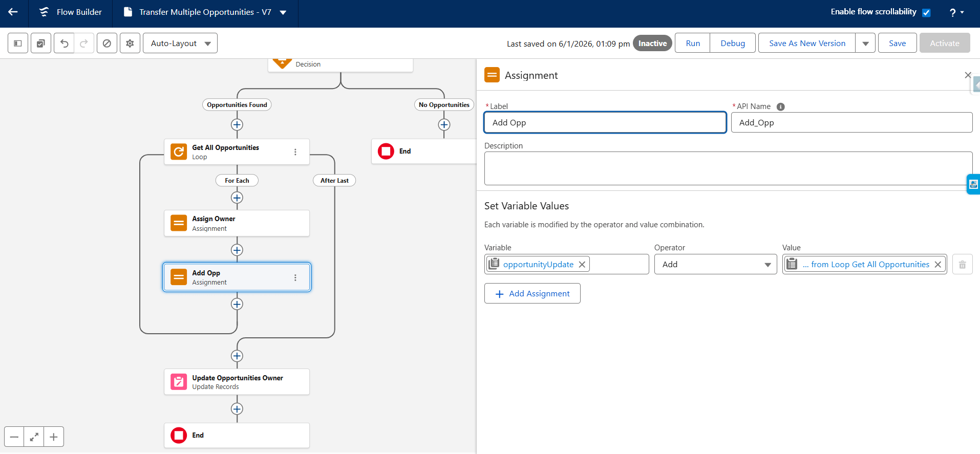Screen dimensions: 980x454
Task: Click the back arrow in header
Action: pos(13,12)
